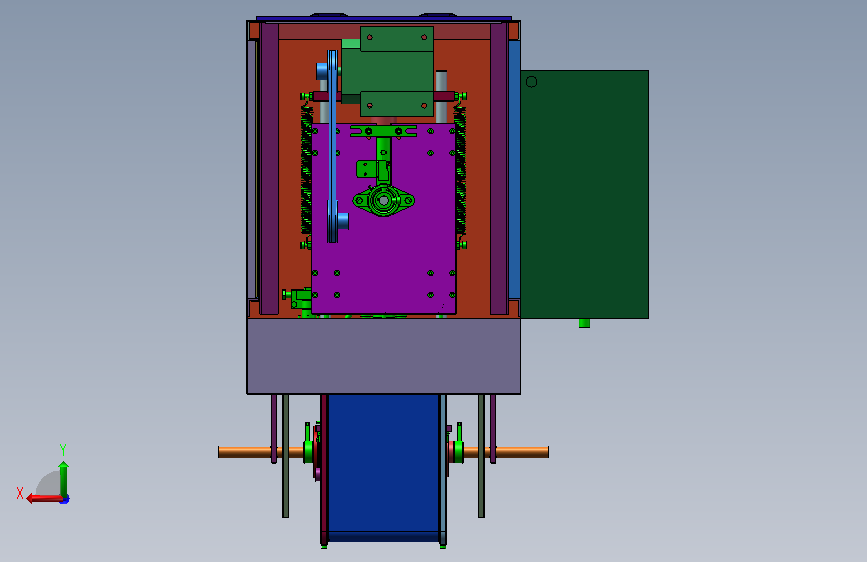Select the right coil spring

(460, 169)
